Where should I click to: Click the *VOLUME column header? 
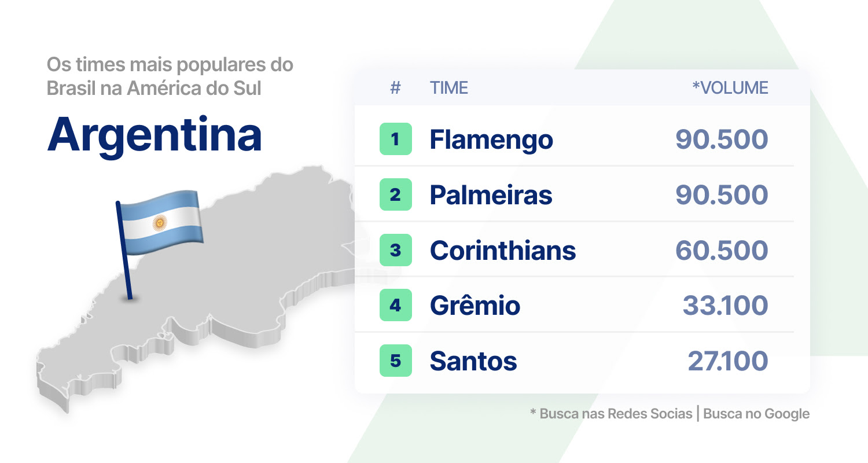(x=730, y=88)
